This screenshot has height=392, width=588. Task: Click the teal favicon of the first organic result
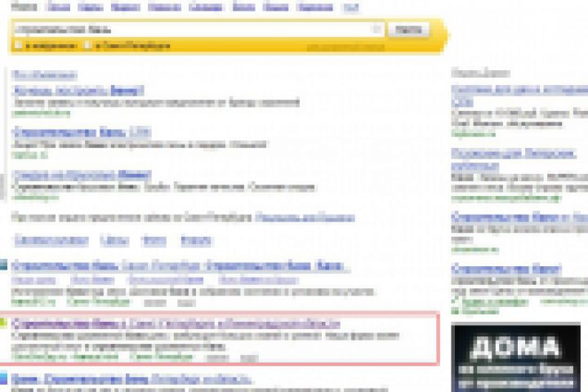click(3, 265)
